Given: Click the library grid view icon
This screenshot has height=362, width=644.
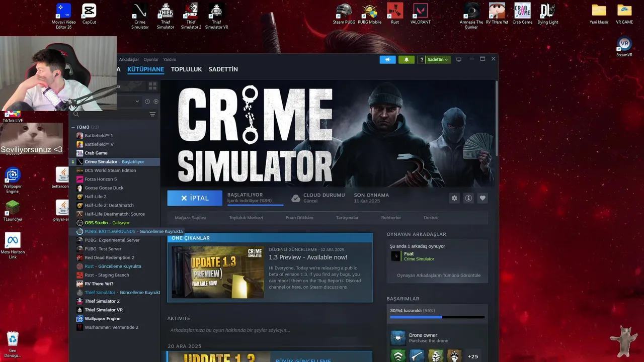Looking at the screenshot, I should pos(152,86).
